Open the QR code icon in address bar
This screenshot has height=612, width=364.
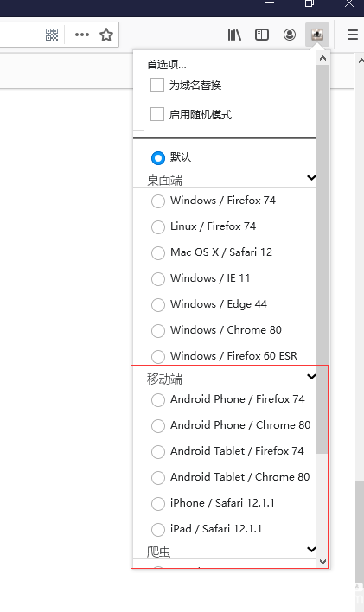[52, 35]
